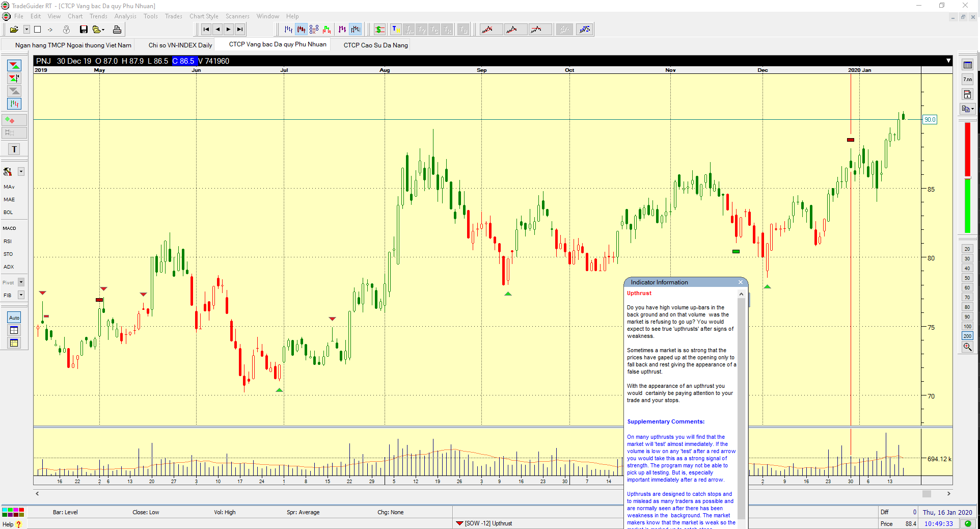This screenshot has width=980, height=529.
Task: Click the Save floppy disk icon
Action: [x=84, y=30]
